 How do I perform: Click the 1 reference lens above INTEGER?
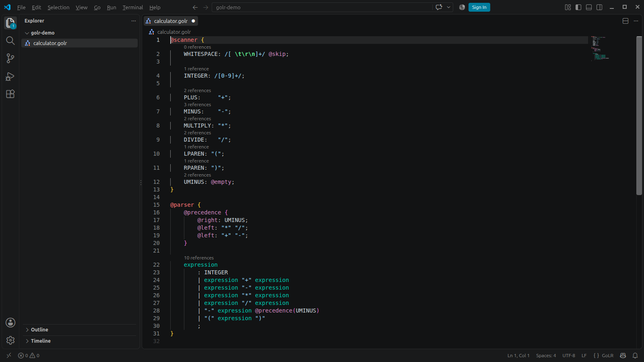(x=196, y=69)
